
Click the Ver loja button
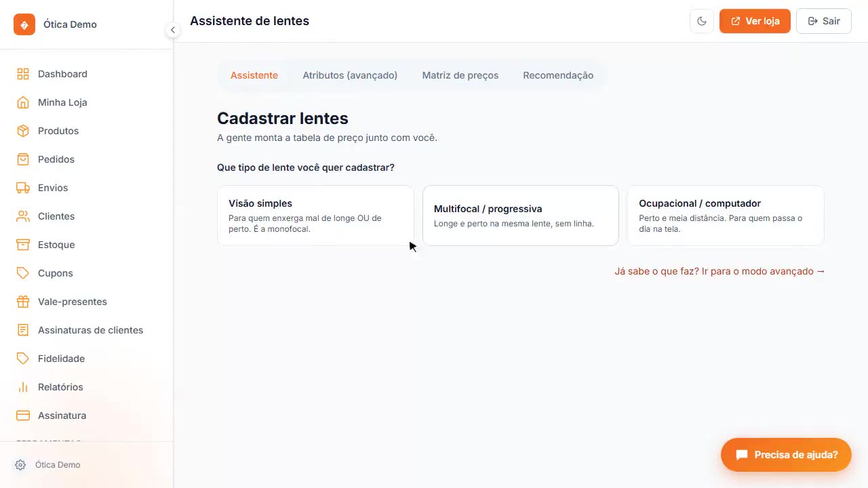pyautogui.click(x=755, y=21)
